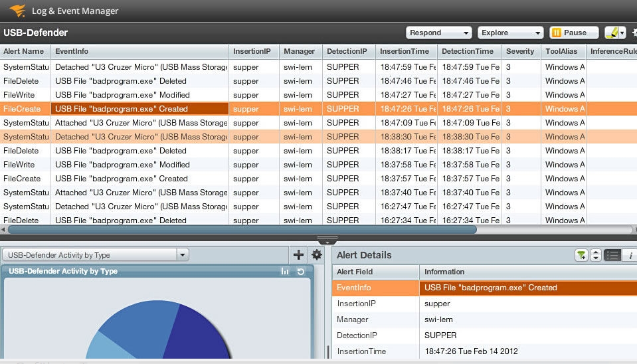
Task: Select the FileWrite row at 18:47:27
Action: coord(319,95)
